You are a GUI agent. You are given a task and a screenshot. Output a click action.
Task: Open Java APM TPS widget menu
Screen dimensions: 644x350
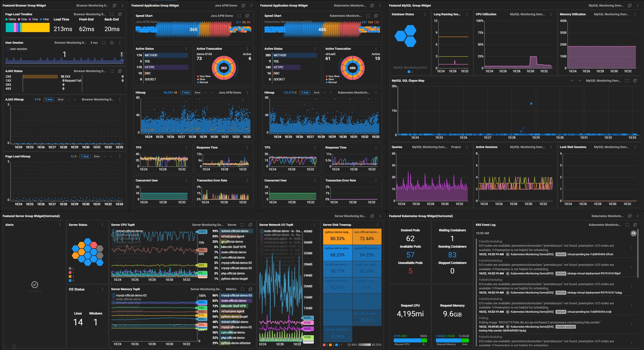click(186, 147)
